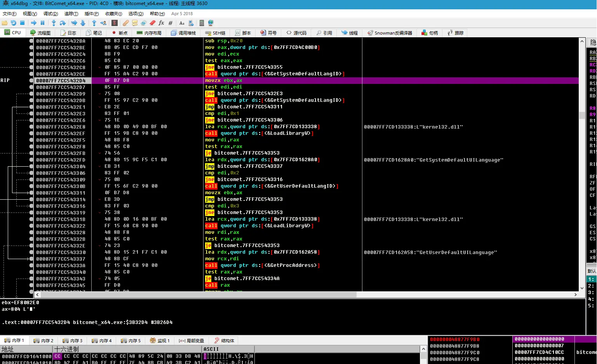
Task: Open the 追踪(T) menu
Action: tap(71, 14)
